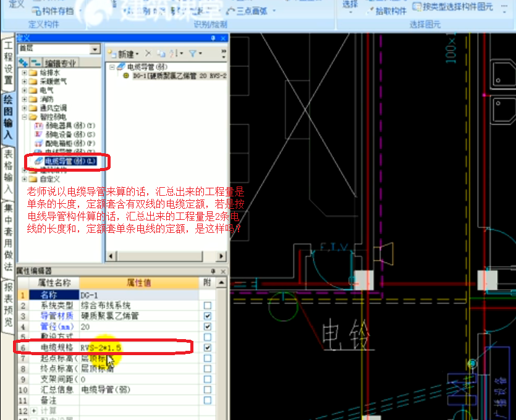Click the component list scroll-left arrow
Screen dimensions: 516x420
(x=111, y=256)
